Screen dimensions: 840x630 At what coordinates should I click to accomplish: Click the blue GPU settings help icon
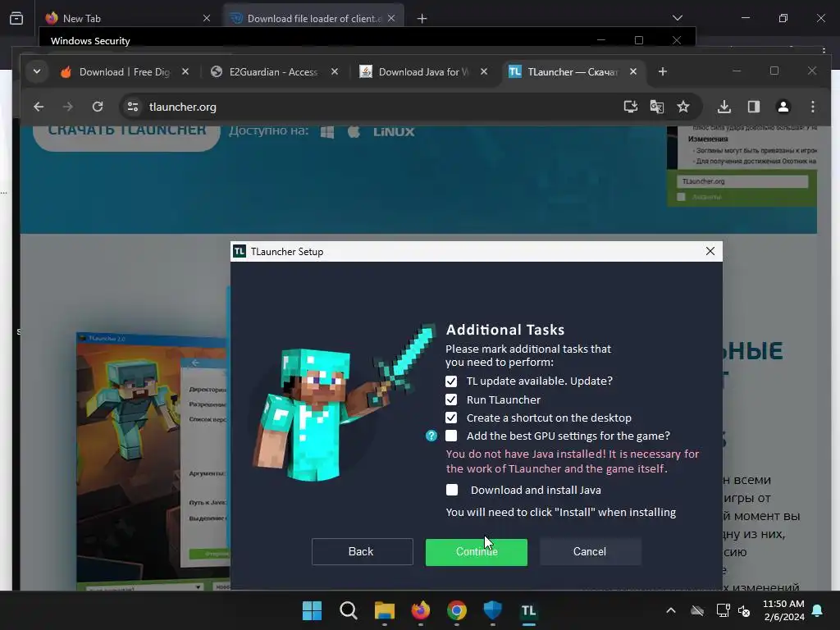point(431,436)
